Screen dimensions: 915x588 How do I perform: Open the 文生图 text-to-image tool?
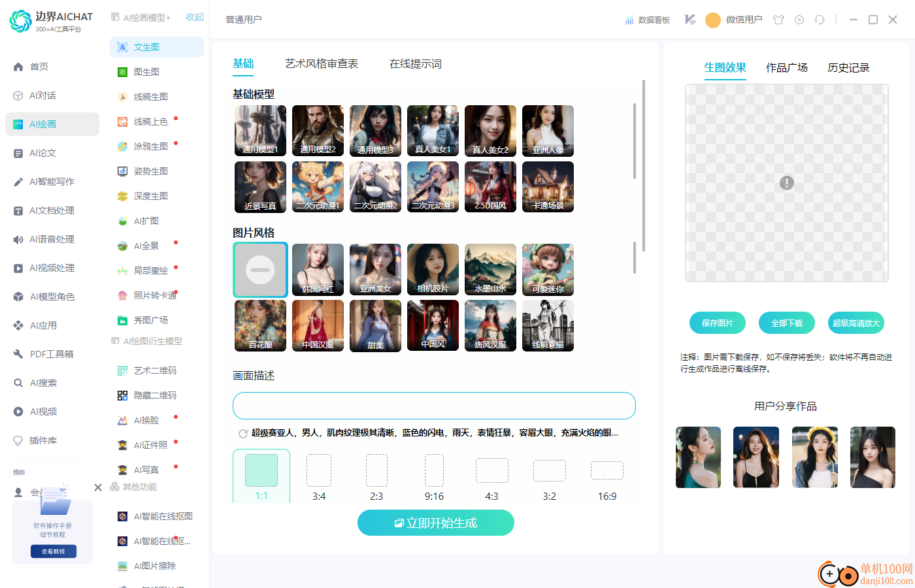point(156,47)
